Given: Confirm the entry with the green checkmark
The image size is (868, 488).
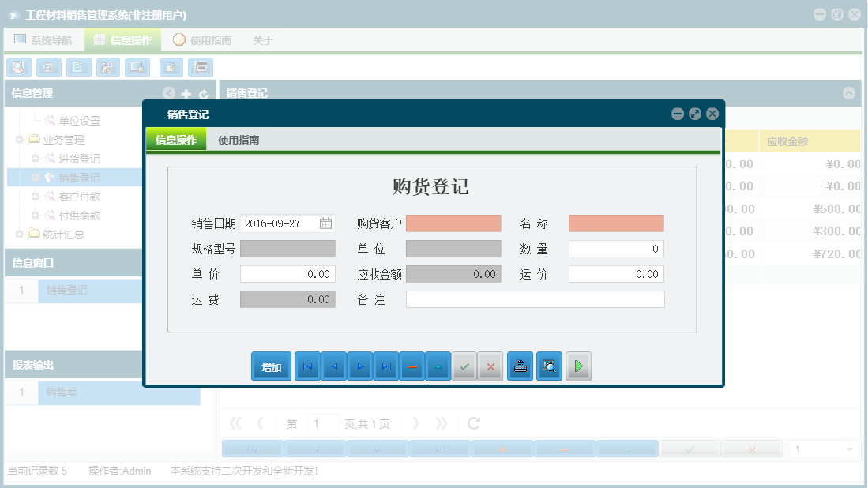Looking at the screenshot, I should (464, 366).
